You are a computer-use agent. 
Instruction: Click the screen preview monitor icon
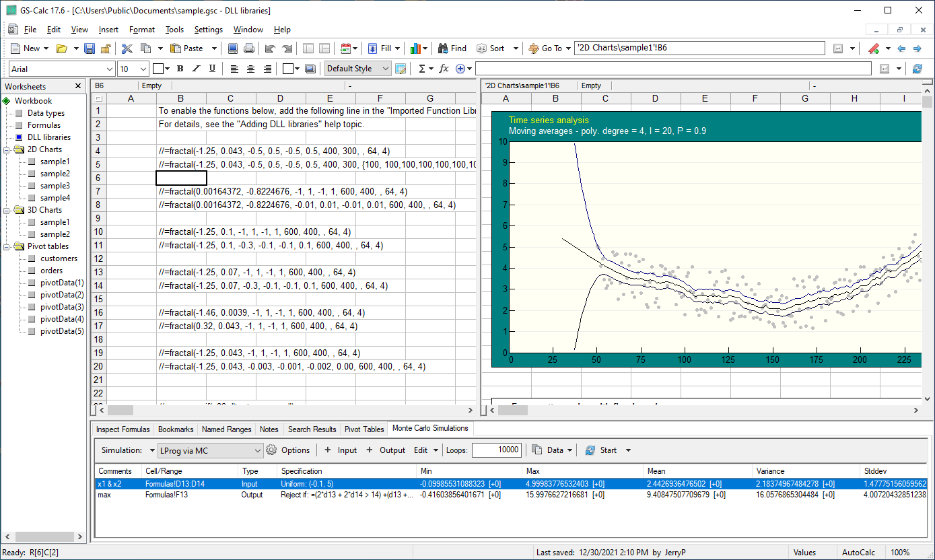click(x=233, y=48)
